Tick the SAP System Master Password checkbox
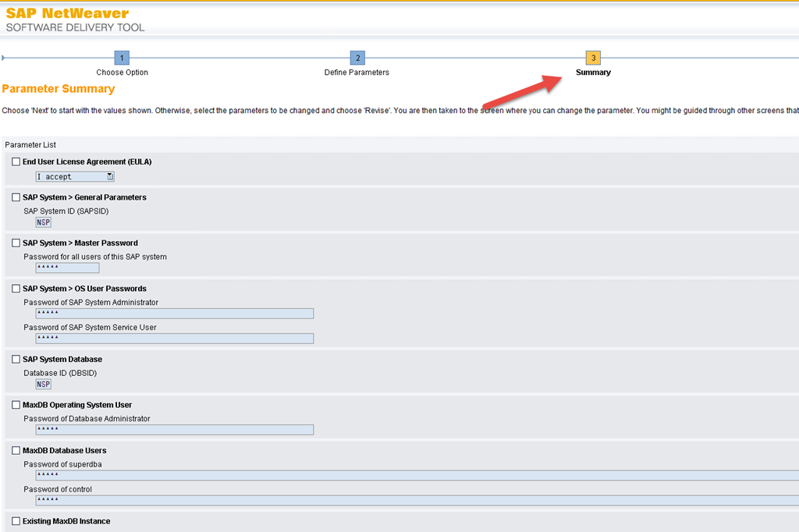 (x=16, y=243)
